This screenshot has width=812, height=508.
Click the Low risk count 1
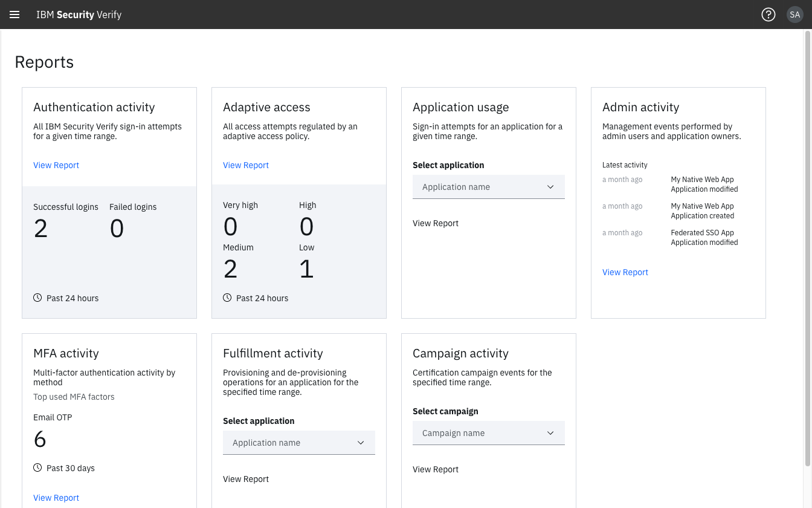pyautogui.click(x=306, y=269)
